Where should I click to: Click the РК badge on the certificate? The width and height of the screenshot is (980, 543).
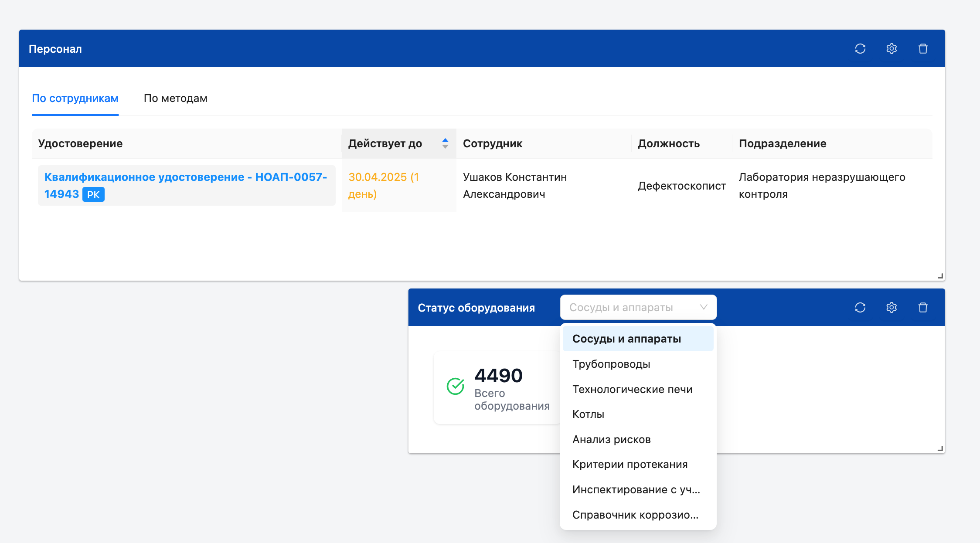point(93,194)
